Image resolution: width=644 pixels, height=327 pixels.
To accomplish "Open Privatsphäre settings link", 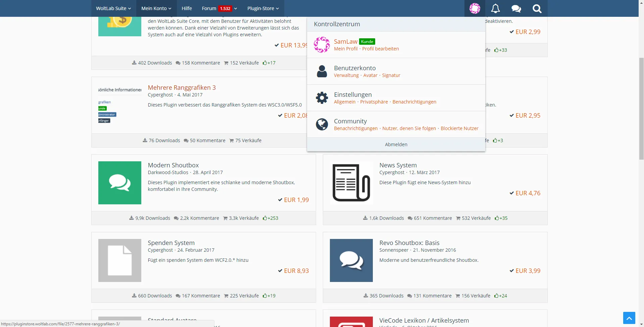I will (374, 102).
